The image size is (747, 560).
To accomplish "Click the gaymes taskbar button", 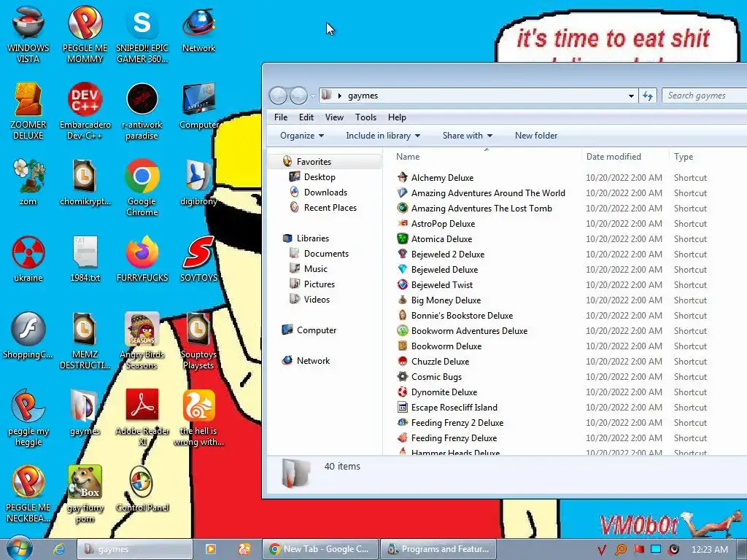I will [x=135, y=549].
